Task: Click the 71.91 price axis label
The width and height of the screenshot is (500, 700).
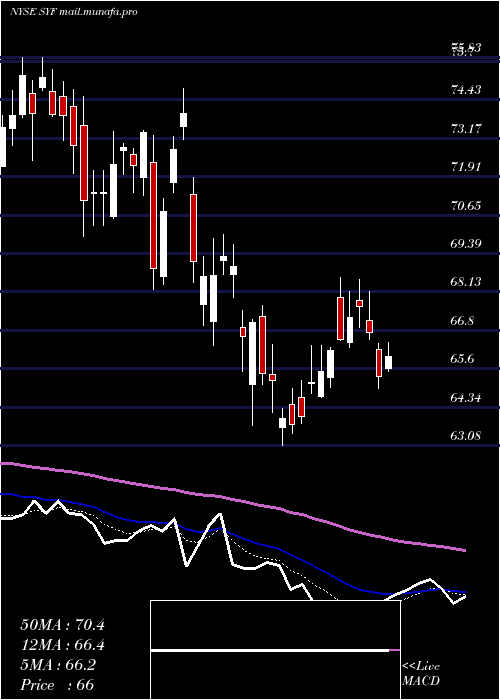Action: tap(466, 167)
